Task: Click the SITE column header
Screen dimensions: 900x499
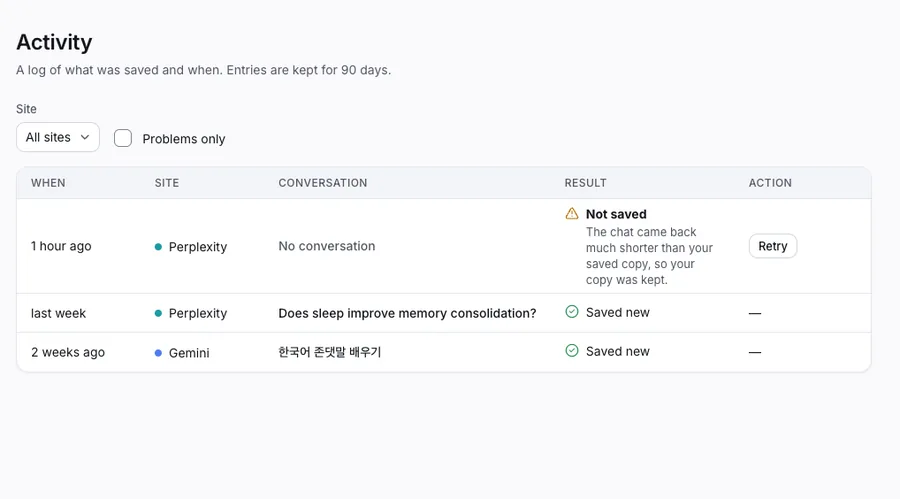Action: (167, 183)
